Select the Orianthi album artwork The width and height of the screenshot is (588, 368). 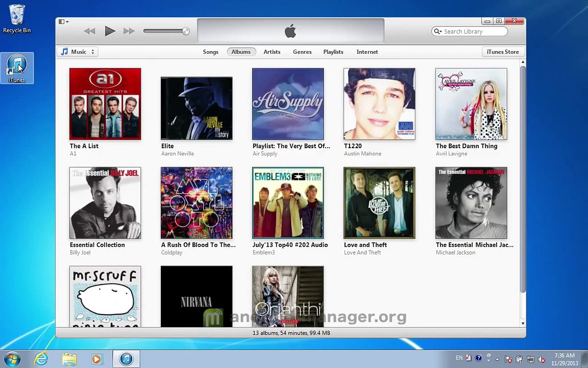[288, 296]
